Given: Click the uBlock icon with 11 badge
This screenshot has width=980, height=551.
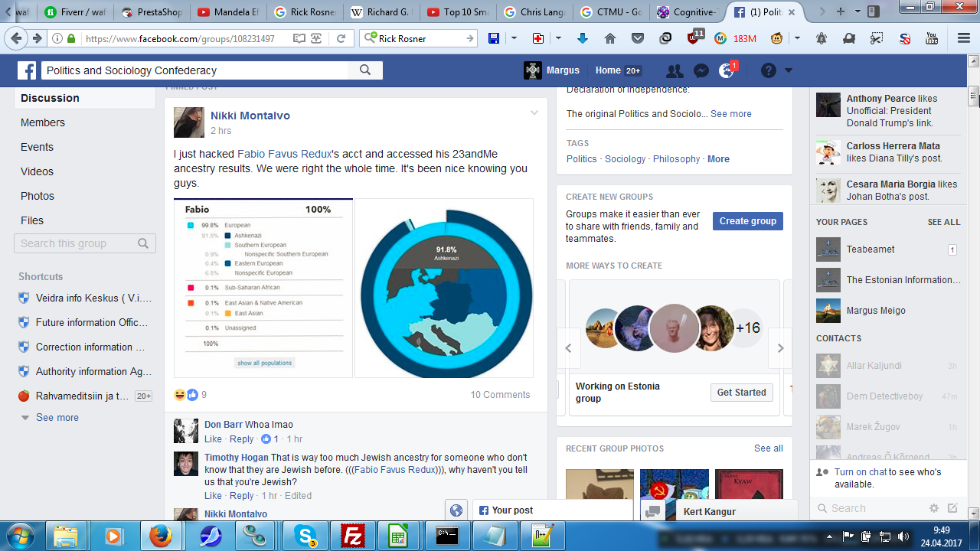Looking at the screenshot, I should click(695, 37).
